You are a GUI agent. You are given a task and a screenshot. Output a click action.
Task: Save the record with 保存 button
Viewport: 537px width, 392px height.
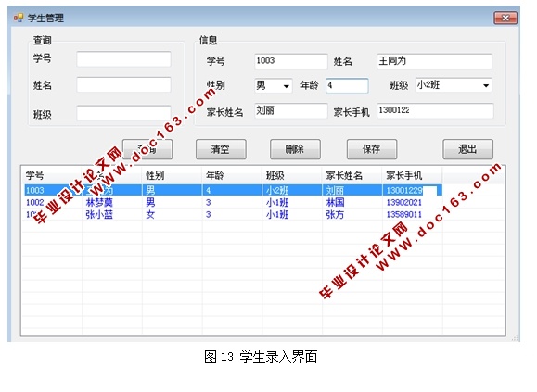click(x=372, y=149)
